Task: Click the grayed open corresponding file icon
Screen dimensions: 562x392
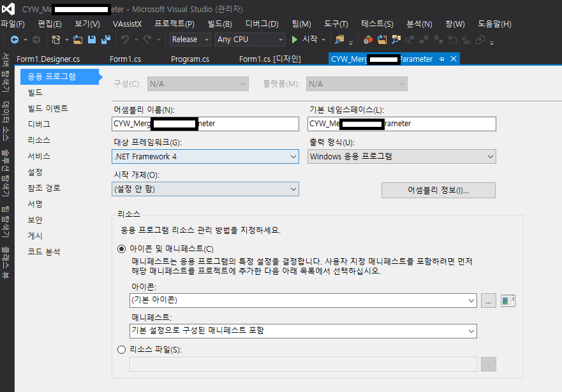Action: 480,40
